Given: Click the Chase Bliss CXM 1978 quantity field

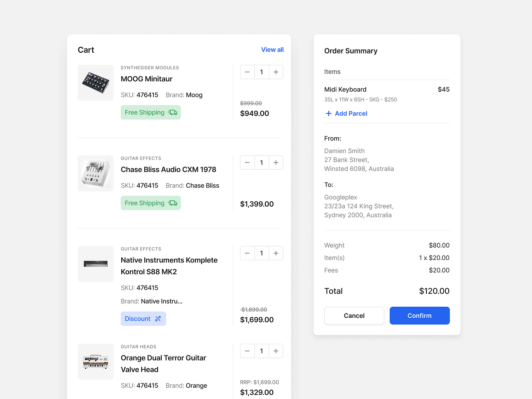Looking at the screenshot, I should [x=262, y=163].
